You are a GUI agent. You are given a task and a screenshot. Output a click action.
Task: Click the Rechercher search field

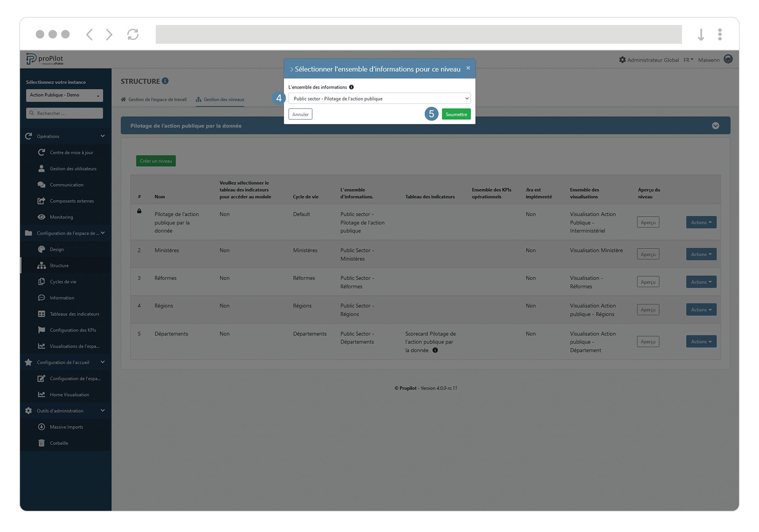pyautogui.click(x=64, y=113)
